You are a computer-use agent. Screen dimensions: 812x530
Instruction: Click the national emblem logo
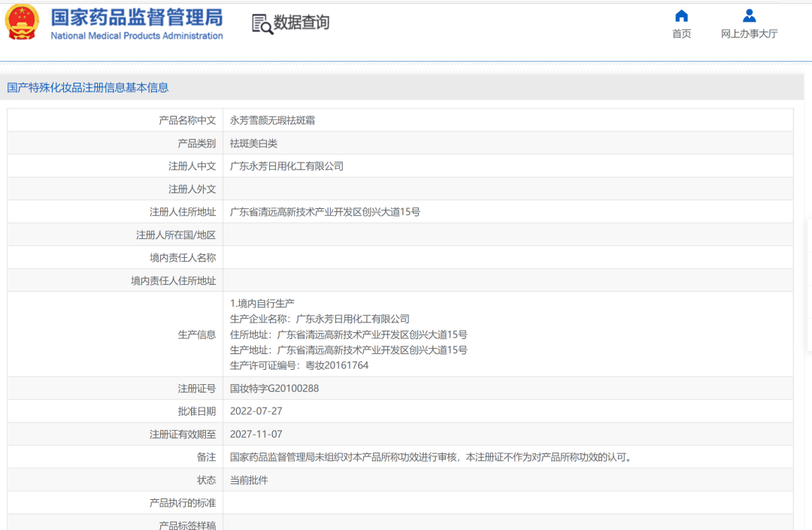point(22,22)
